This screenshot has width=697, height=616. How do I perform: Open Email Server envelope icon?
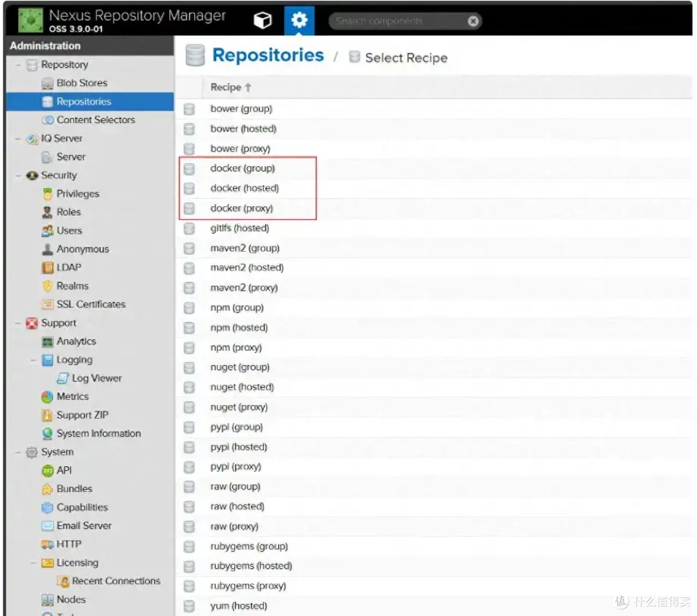click(x=47, y=526)
